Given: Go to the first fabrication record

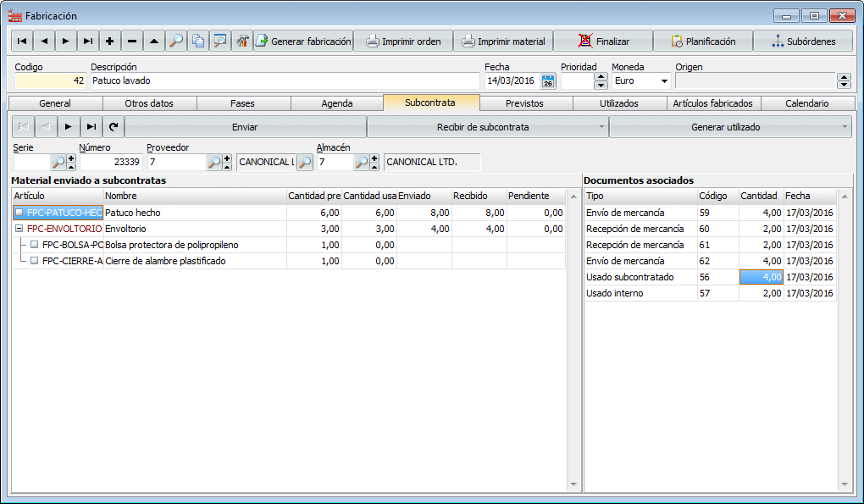Looking at the screenshot, I should (x=22, y=42).
